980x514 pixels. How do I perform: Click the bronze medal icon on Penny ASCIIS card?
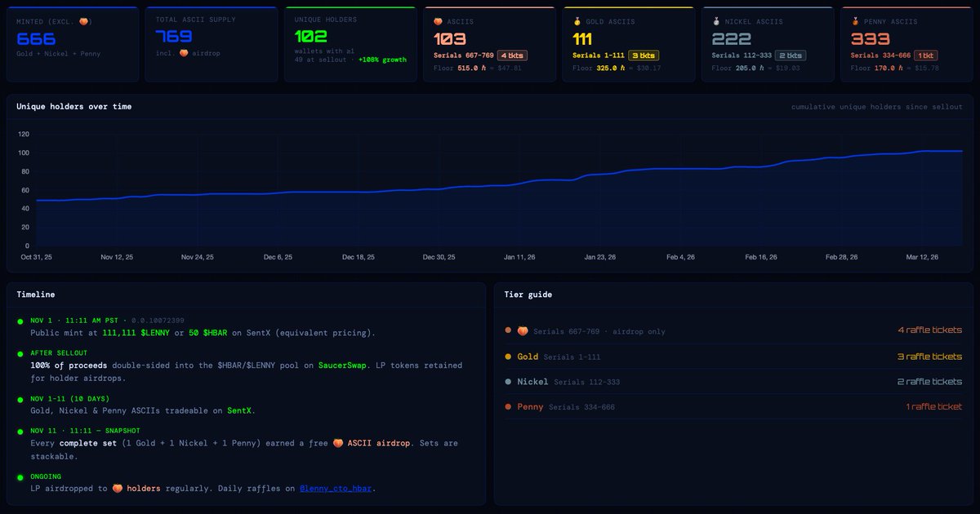tap(856, 21)
